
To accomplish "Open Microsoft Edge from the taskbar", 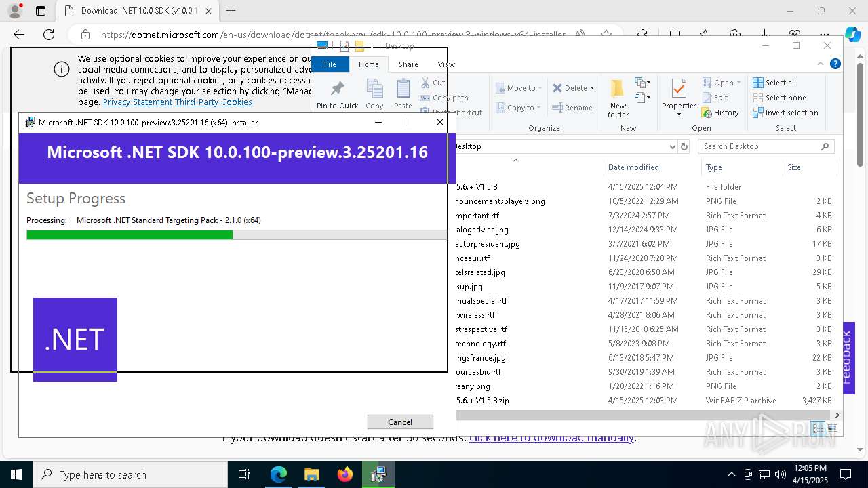I will click(x=279, y=474).
